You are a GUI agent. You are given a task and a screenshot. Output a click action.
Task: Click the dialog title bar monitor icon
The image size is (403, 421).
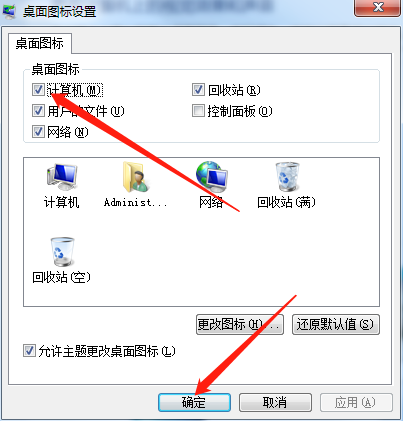pyautogui.click(x=9, y=12)
